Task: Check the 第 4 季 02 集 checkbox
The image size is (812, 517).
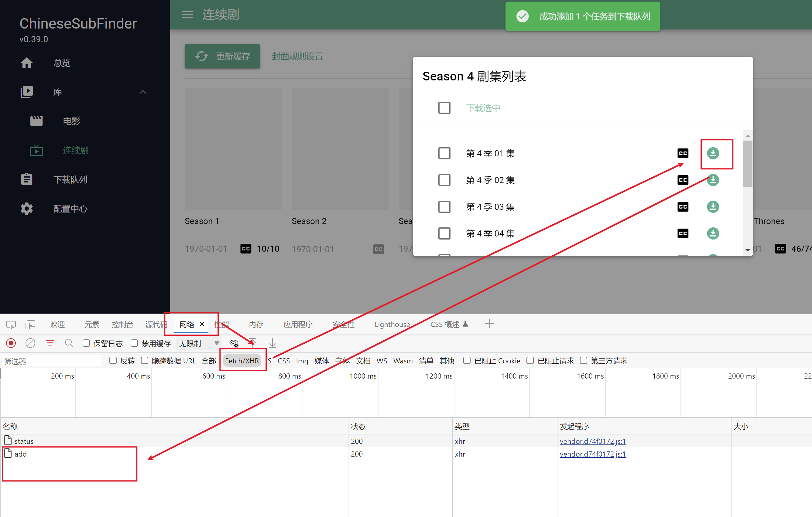Action: click(x=444, y=180)
